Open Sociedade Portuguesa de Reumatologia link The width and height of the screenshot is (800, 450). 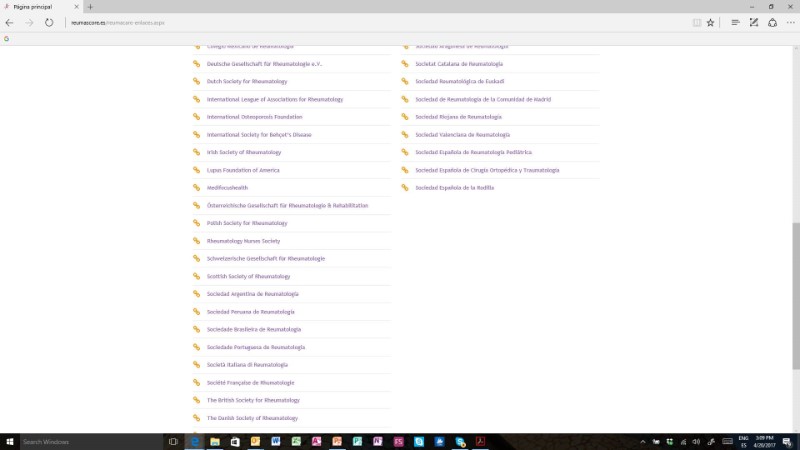[x=256, y=347]
